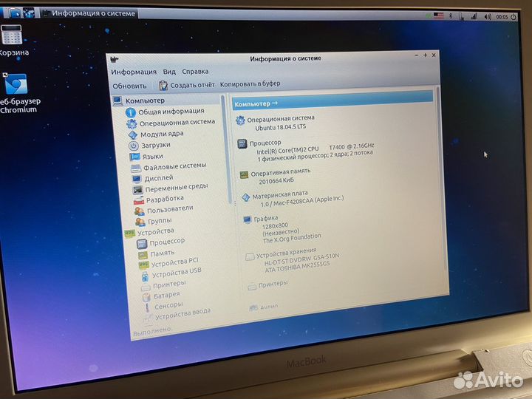Open the Справка menu
The image size is (532, 399).
195,72
